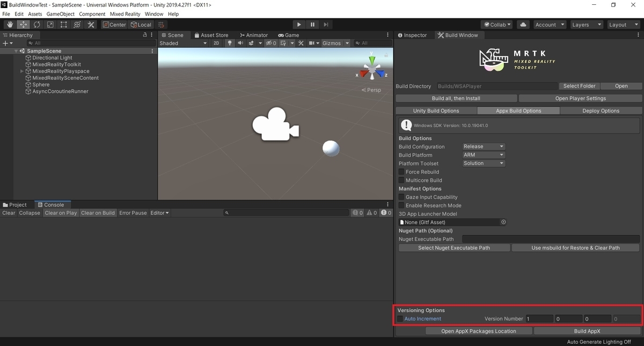Click the Select Folder button
The height and width of the screenshot is (346, 644).
(x=579, y=86)
